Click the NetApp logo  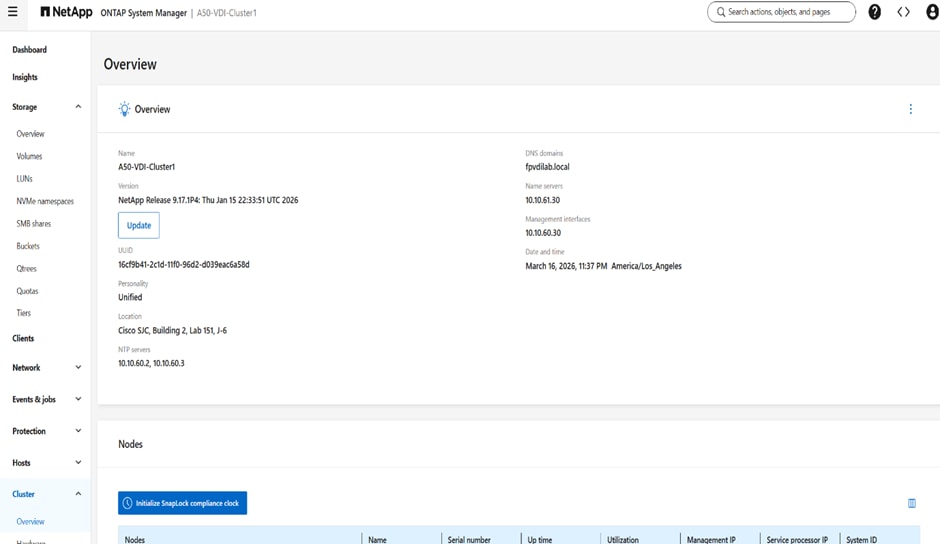(67, 12)
